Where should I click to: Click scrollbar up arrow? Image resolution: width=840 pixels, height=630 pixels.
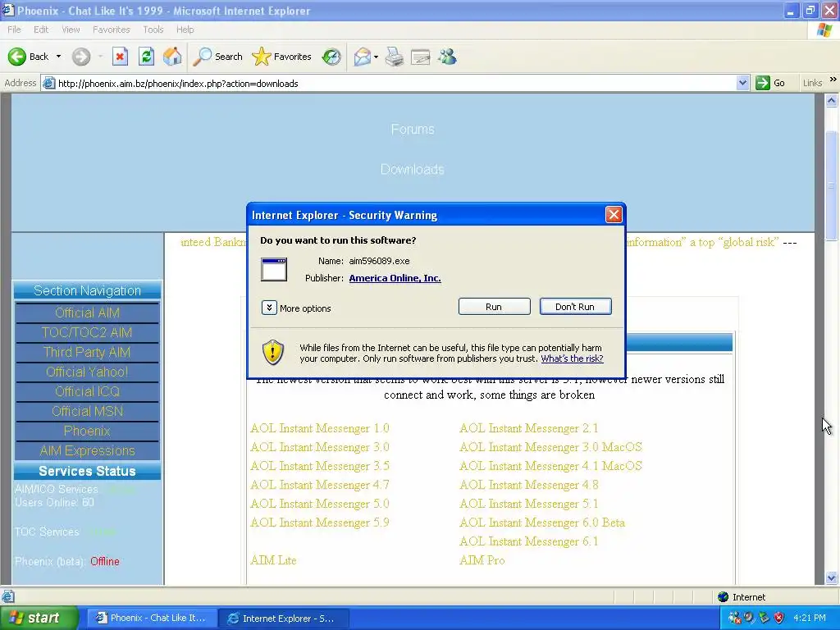tap(832, 100)
